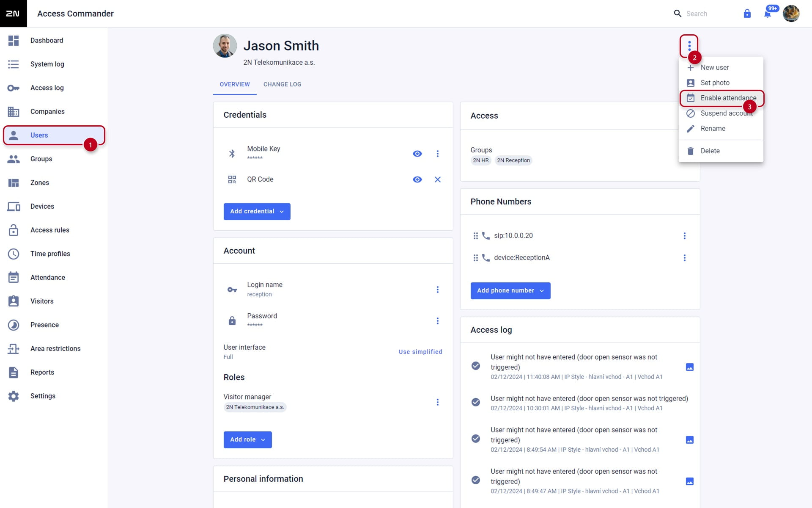Open Access rules lock icon
Image resolution: width=812 pixels, height=508 pixels.
pyautogui.click(x=14, y=230)
